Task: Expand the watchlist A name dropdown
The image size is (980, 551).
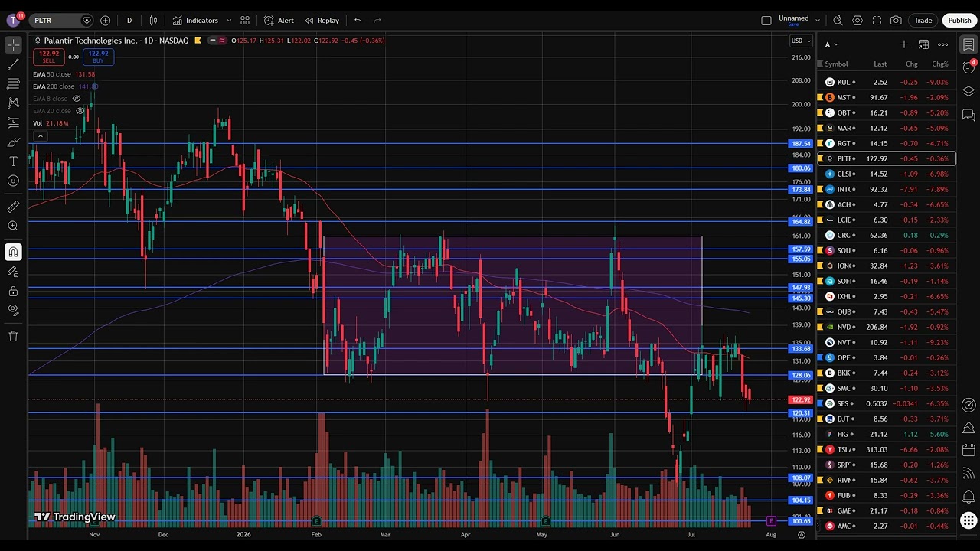Action: tap(831, 44)
